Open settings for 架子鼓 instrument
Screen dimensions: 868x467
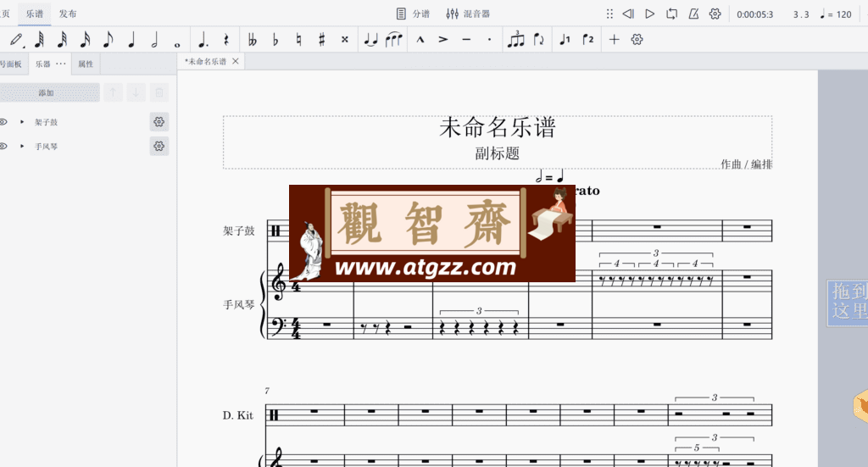point(159,122)
